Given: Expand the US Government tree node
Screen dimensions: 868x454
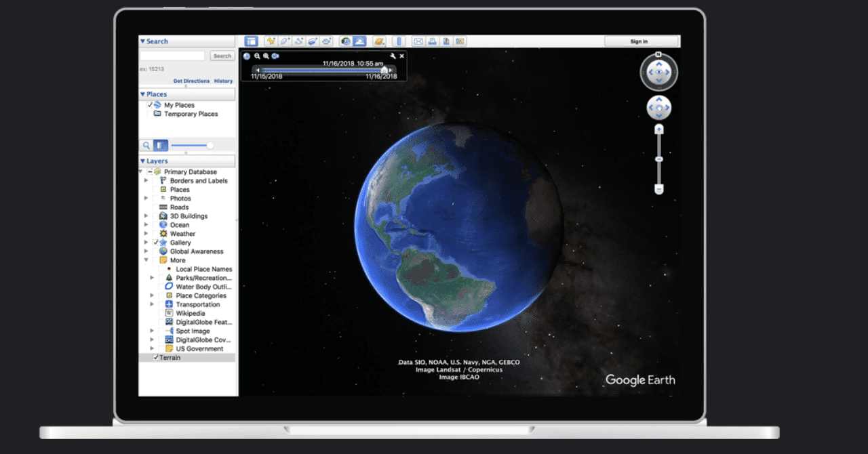Looking at the screenshot, I should point(152,348).
